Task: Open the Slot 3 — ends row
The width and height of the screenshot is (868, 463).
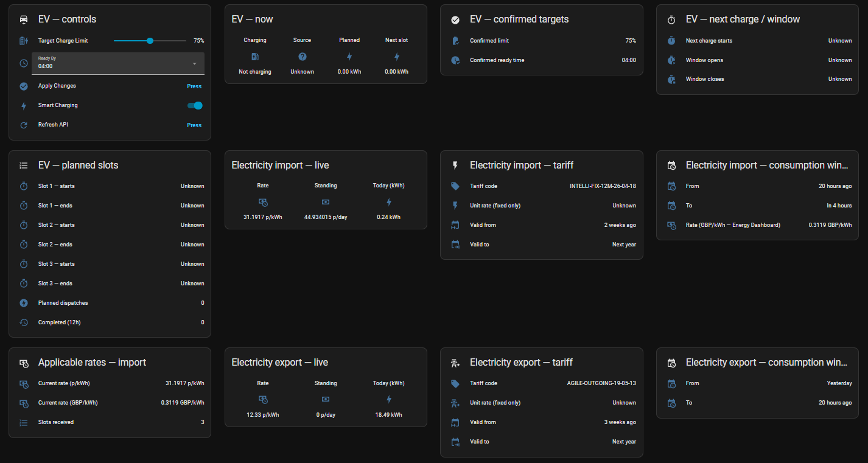Action: point(110,284)
